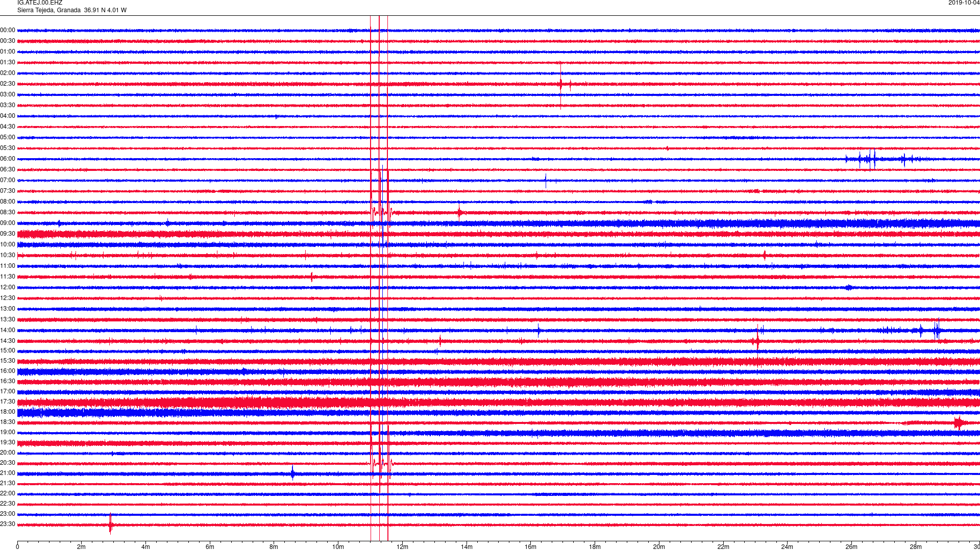Viewport: 980px width, 551px height.
Task: Click the 8m tick on time axis
Action: [x=274, y=547]
